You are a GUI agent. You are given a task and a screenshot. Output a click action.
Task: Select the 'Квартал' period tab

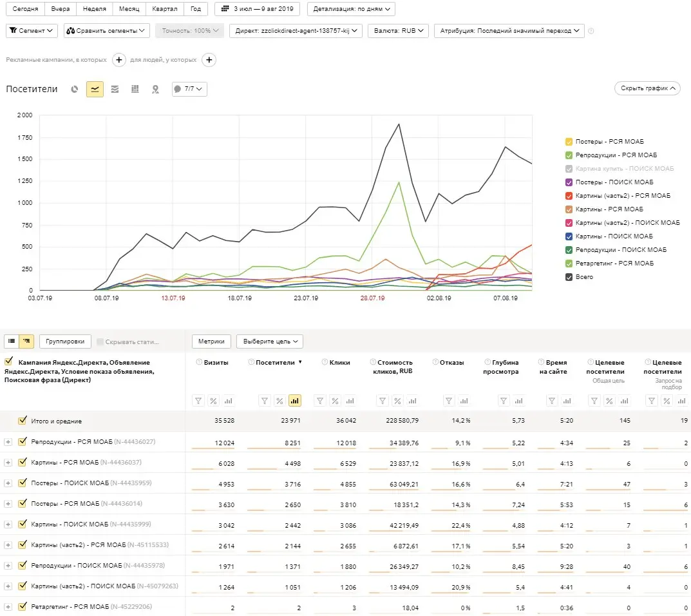165,10
